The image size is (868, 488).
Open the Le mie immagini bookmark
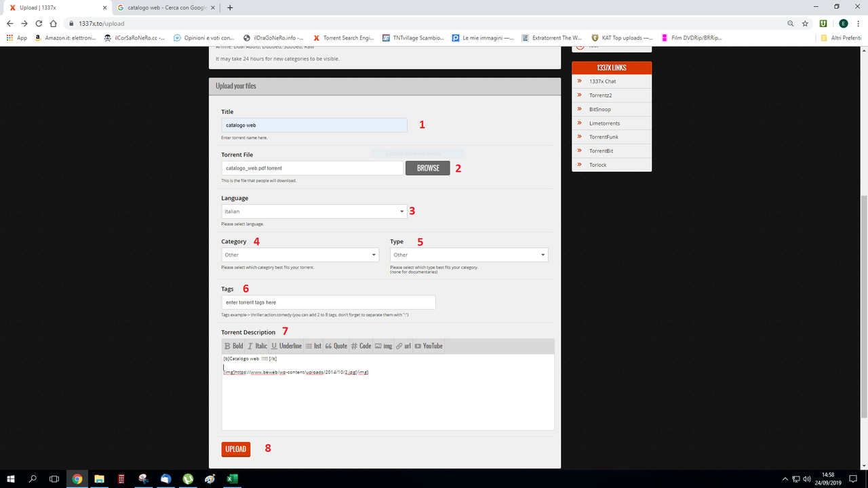[x=483, y=38]
